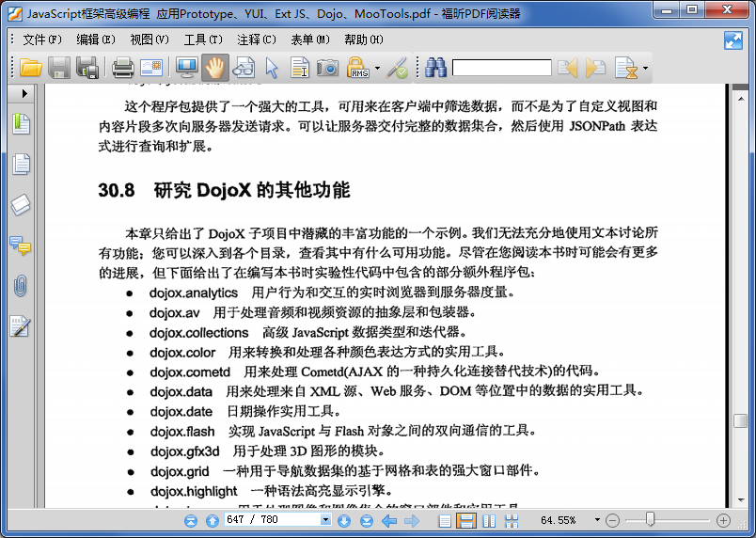Open the search options dropdown arrow
The height and width of the screenshot is (538, 756).
coord(645,68)
